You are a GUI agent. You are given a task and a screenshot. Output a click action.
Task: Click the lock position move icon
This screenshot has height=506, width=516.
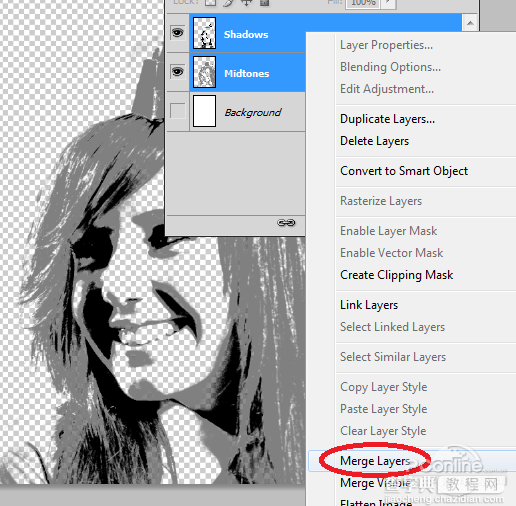[246, 3]
